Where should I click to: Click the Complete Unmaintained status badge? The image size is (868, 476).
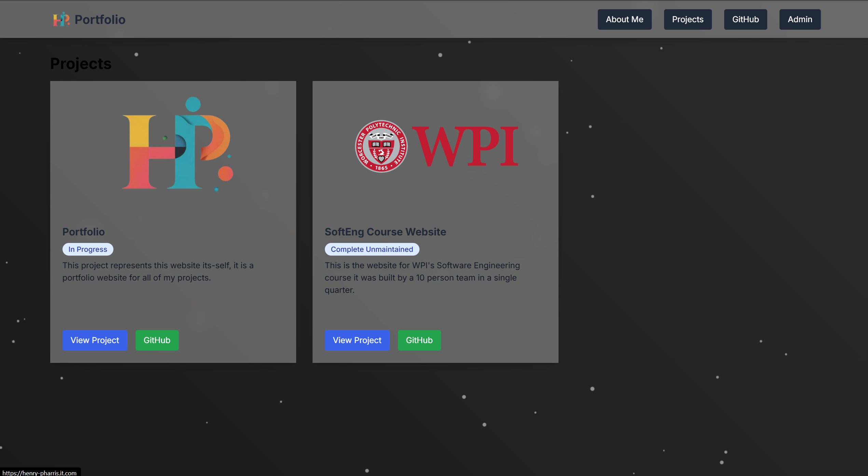[372, 249]
